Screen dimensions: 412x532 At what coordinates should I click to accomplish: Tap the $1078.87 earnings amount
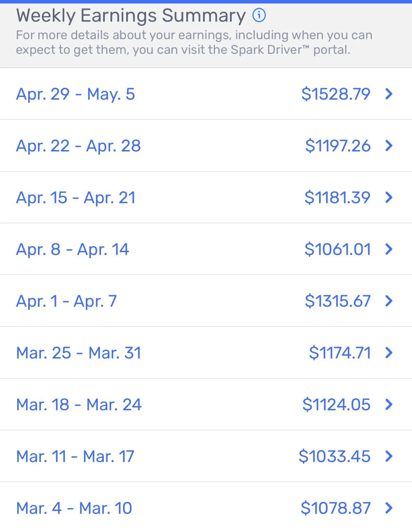click(335, 508)
